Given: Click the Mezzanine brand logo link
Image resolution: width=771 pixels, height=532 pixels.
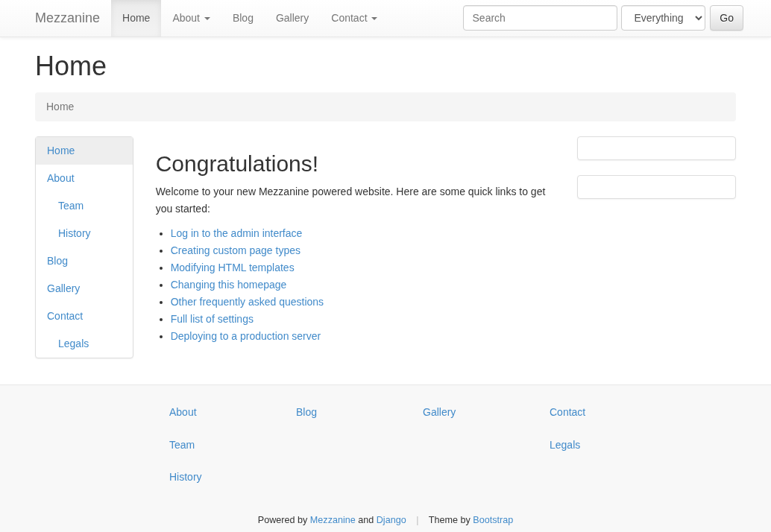Looking at the screenshot, I should pos(67,18).
